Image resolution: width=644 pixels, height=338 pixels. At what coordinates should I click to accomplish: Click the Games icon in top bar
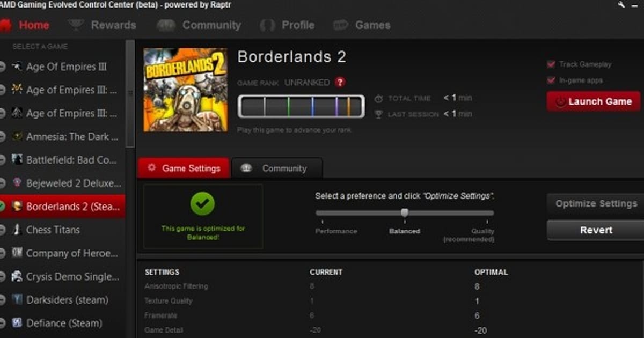click(340, 25)
